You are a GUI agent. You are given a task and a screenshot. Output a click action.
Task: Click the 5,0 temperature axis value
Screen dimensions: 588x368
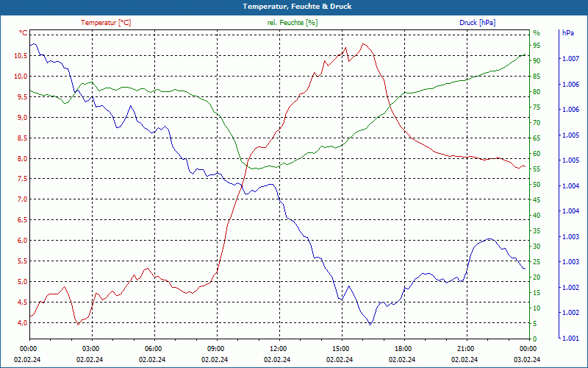23,282
